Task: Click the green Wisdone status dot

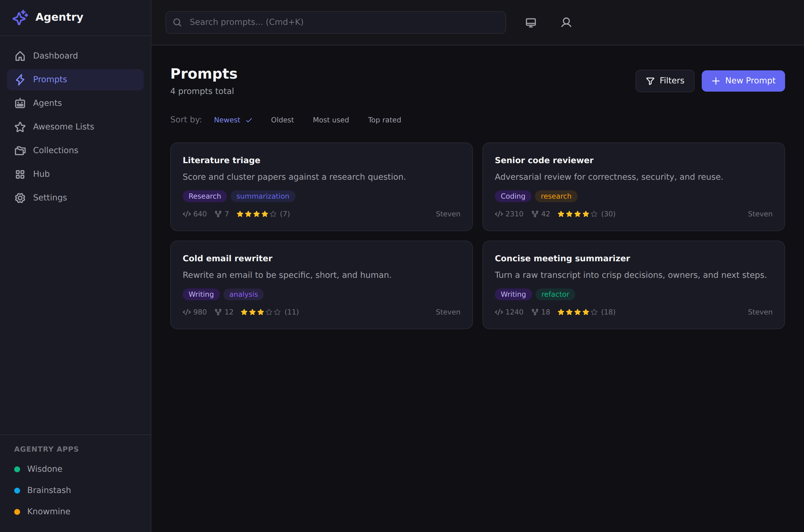Action: 17,469
